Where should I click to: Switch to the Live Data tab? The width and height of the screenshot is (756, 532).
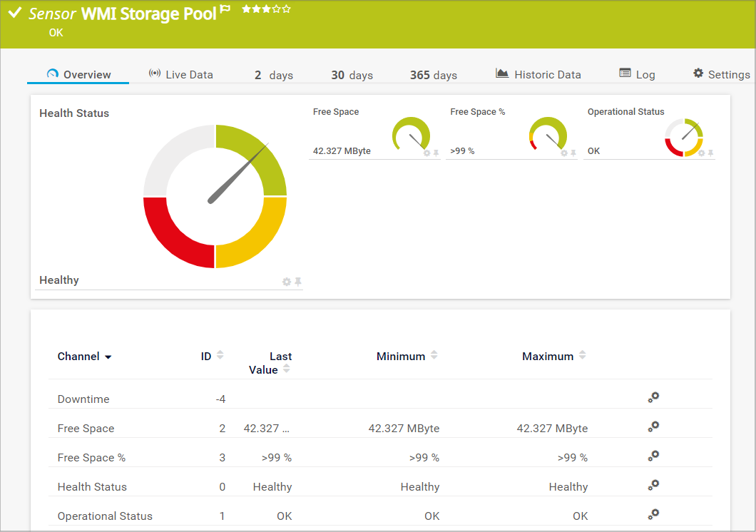(x=180, y=74)
